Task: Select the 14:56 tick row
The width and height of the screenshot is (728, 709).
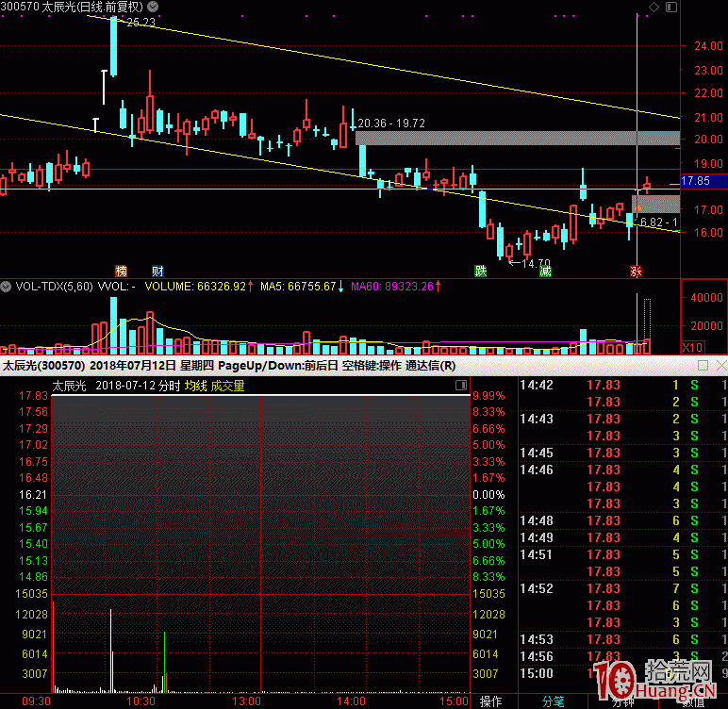Action: (x=622, y=656)
